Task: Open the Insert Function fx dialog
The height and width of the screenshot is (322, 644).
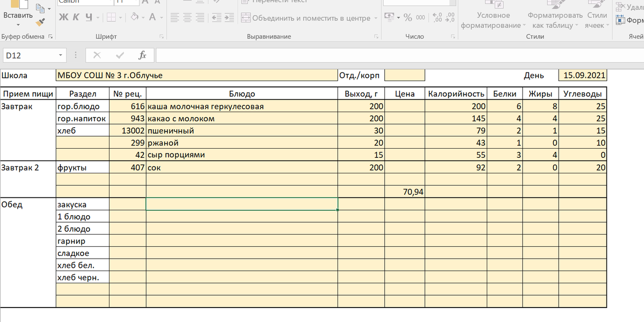Action: click(142, 55)
